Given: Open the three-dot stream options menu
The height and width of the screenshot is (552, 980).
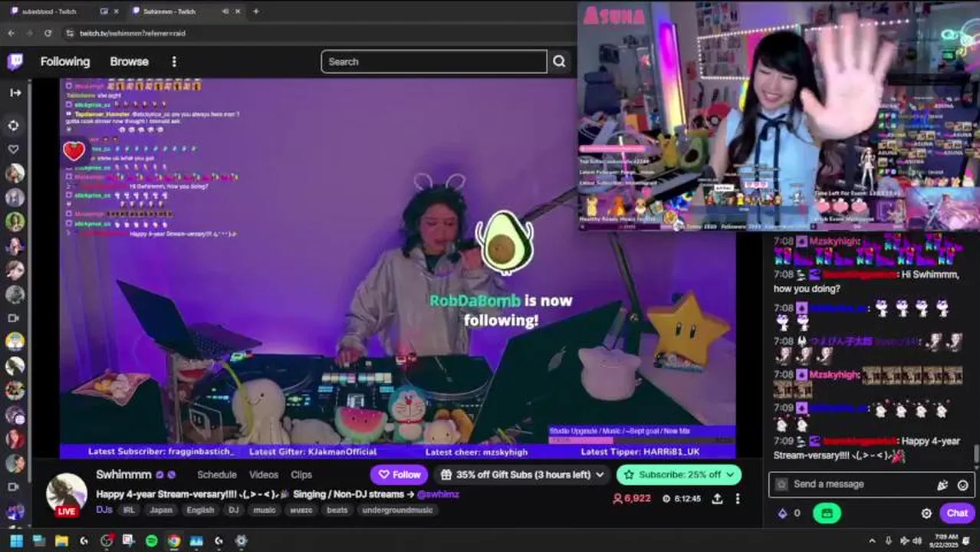Looking at the screenshot, I should tap(738, 498).
